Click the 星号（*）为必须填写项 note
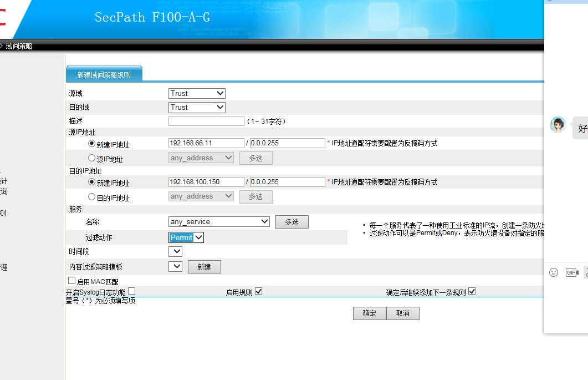The width and height of the screenshot is (588, 380). point(100,301)
